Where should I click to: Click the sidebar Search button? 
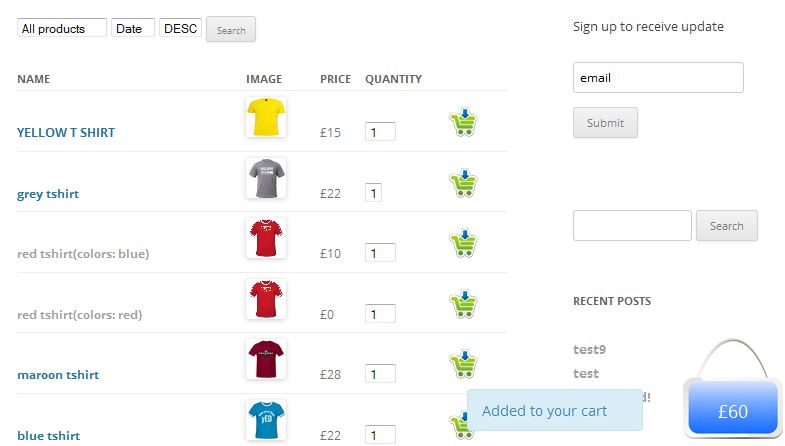726,226
